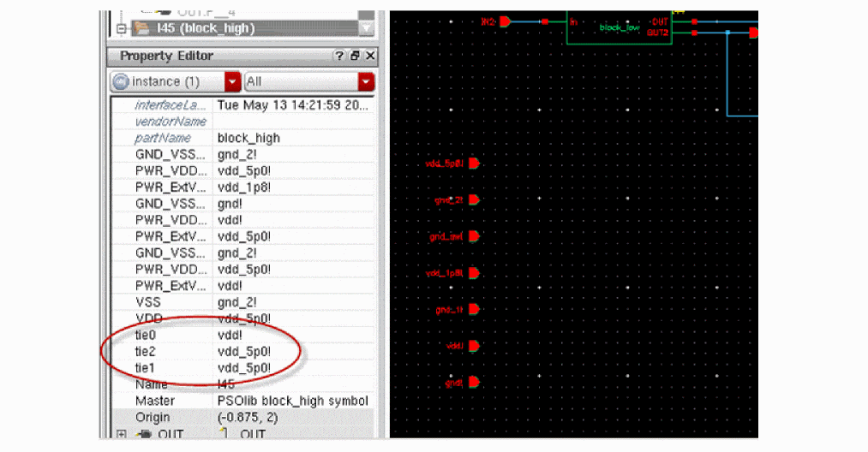The image size is (868, 452).
Task: Select the tie2 property label
Action: (x=145, y=351)
